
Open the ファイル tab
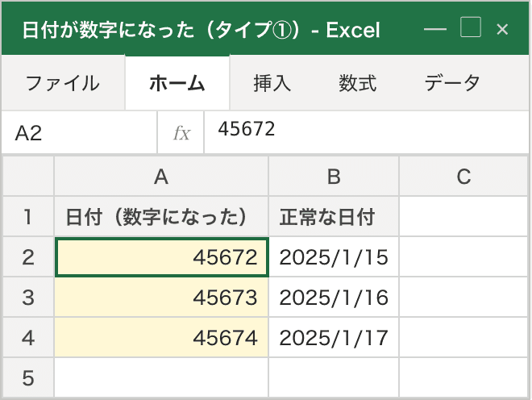click(63, 83)
